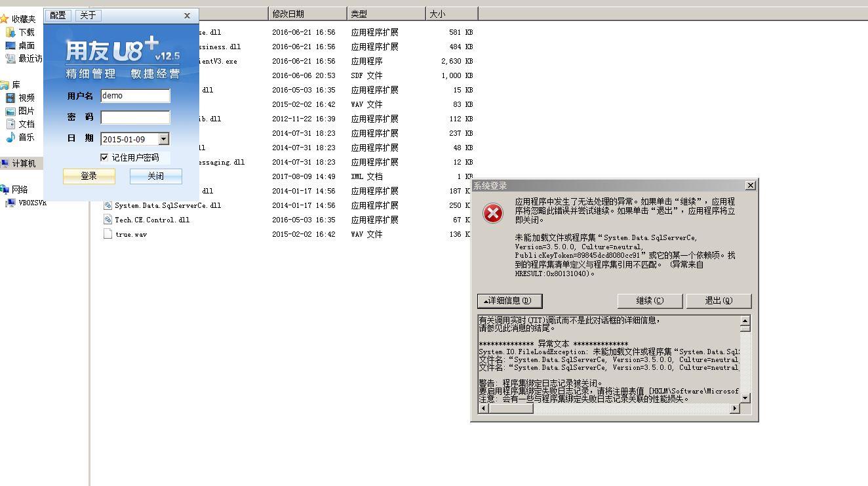Click the 关闭 button in login window
Screen dimensions: 868x486
[155, 176]
